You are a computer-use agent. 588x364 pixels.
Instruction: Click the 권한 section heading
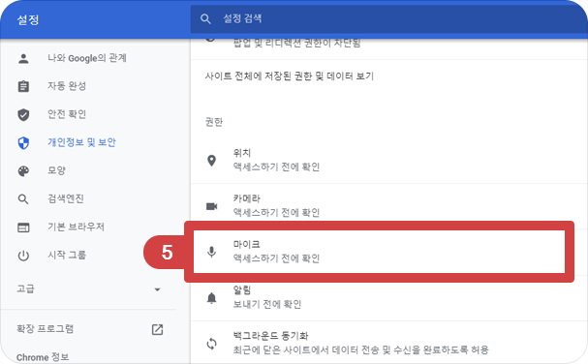(214, 122)
